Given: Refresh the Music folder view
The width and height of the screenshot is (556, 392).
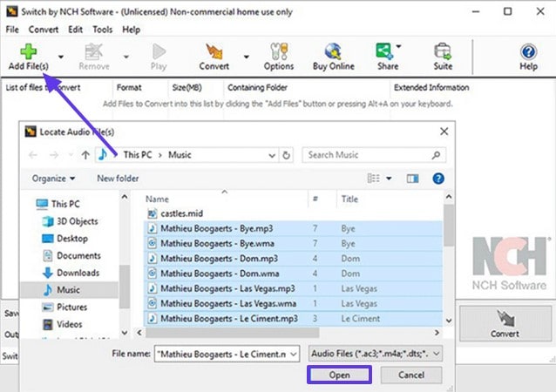Looking at the screenshot, I should pyautogui.click(x=286, y=155).
